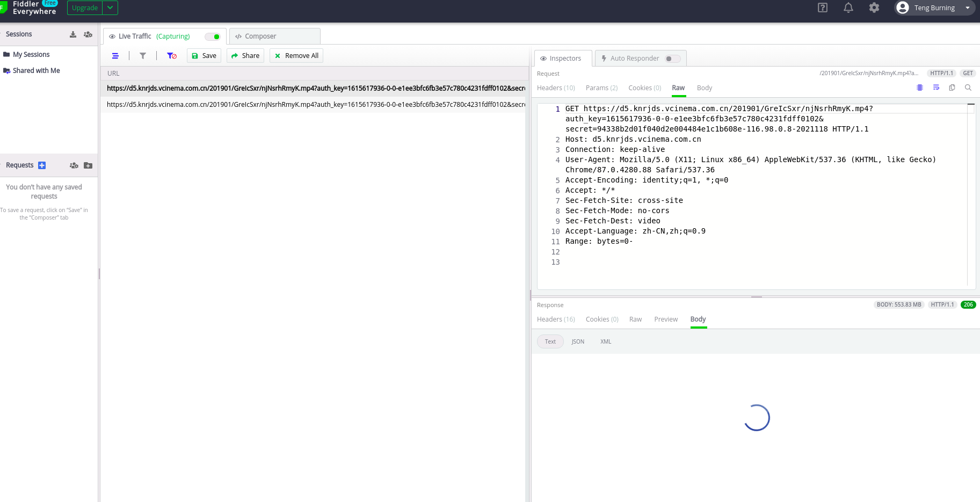
Task: Open the notifications bell
Action: click(848, 8)
